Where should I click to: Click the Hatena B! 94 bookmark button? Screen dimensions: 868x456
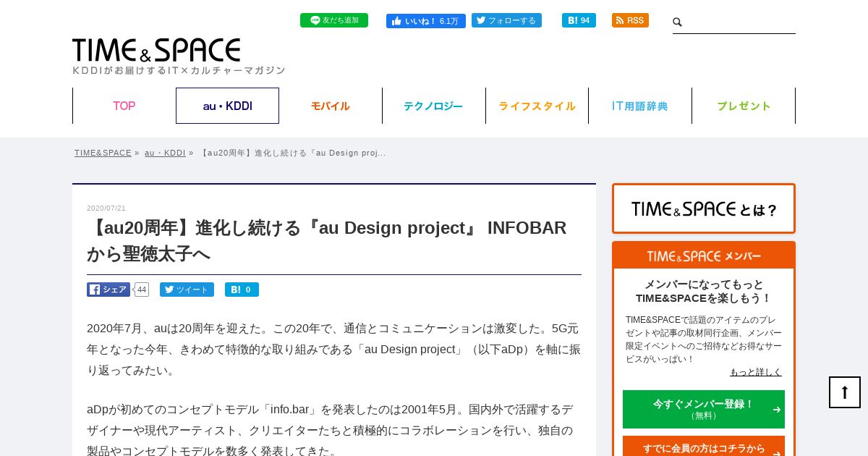(x=579, y=20)
